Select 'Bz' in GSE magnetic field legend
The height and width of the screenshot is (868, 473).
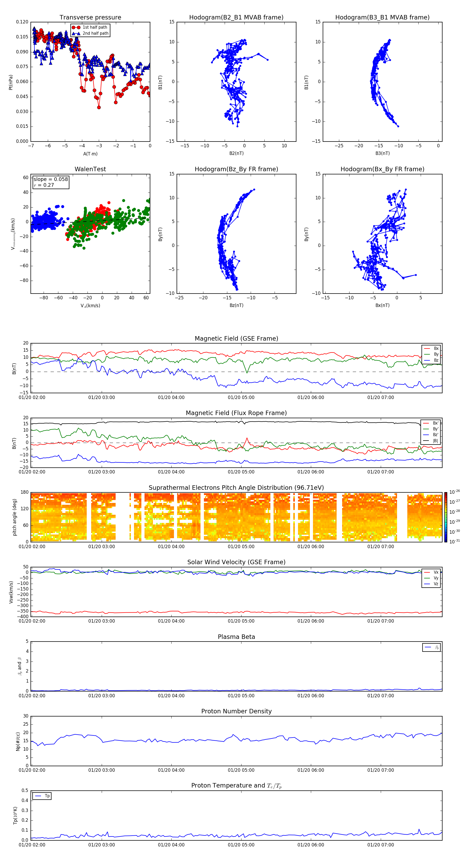click(431, 360)
